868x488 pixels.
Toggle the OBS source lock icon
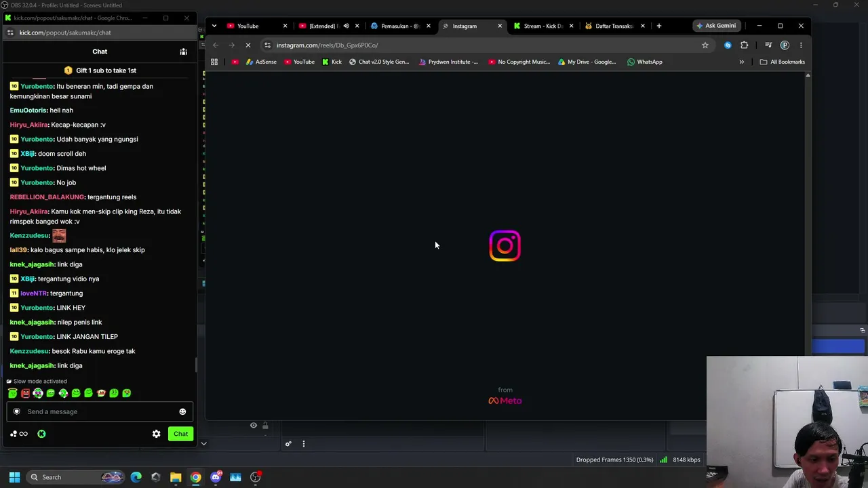pyautogui.click(x=265, y=426)
